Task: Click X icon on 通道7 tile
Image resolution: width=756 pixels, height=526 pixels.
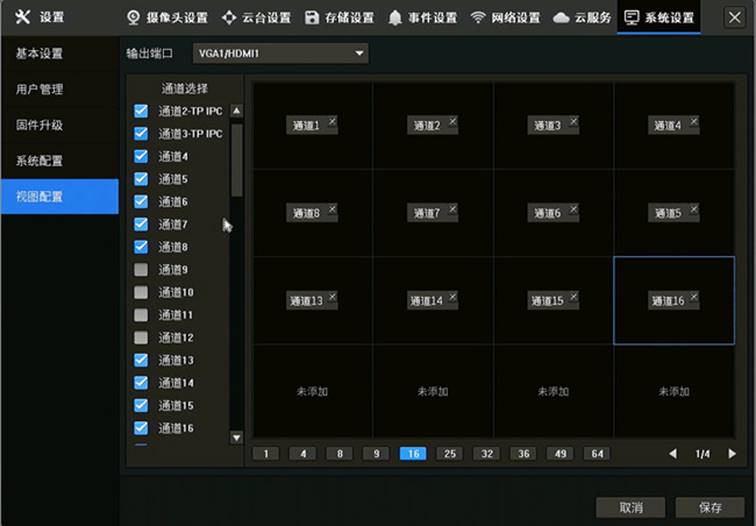Action: click(x=452, y=208)
